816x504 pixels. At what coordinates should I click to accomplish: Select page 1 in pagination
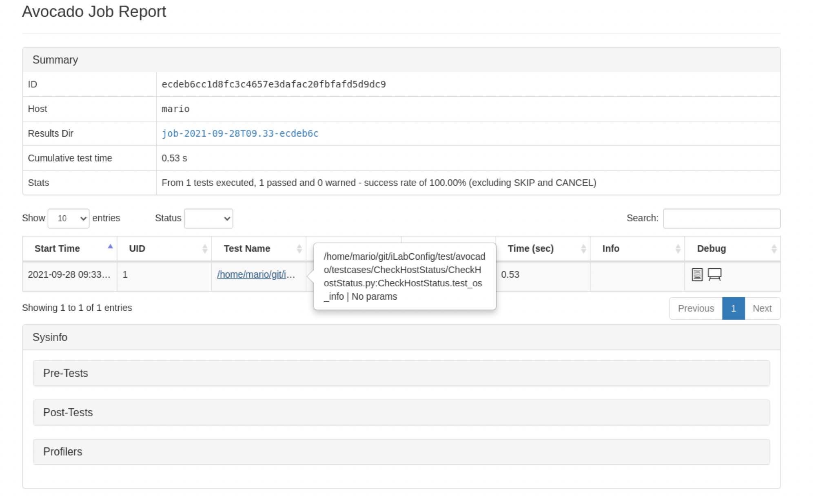pyautogui.click(x=733, y=308)
